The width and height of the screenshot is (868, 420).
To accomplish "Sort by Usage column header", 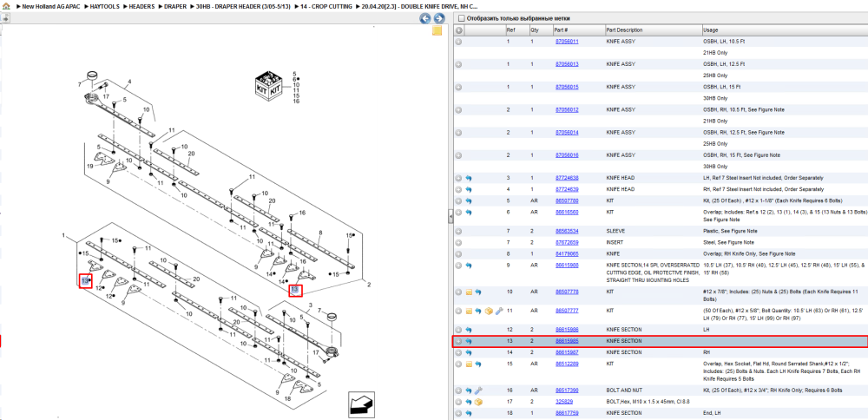I will 784,30.
